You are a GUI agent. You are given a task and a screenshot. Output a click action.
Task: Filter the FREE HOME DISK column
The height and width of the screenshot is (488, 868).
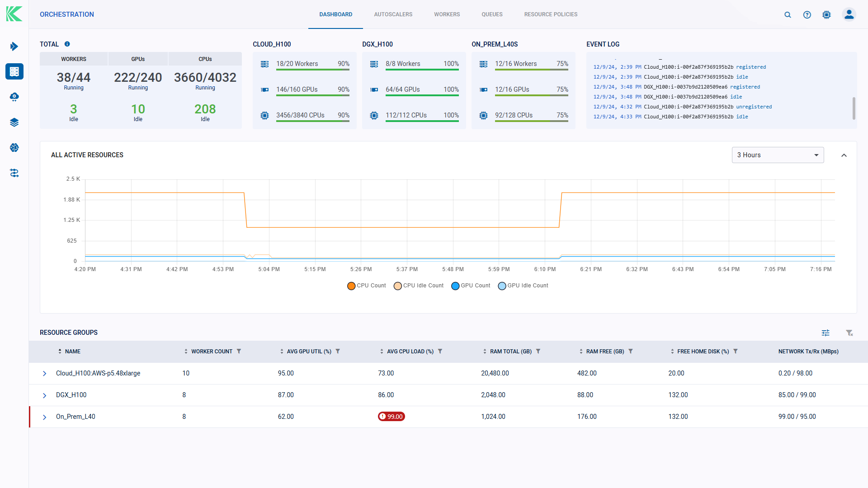[x=736, y=351]
